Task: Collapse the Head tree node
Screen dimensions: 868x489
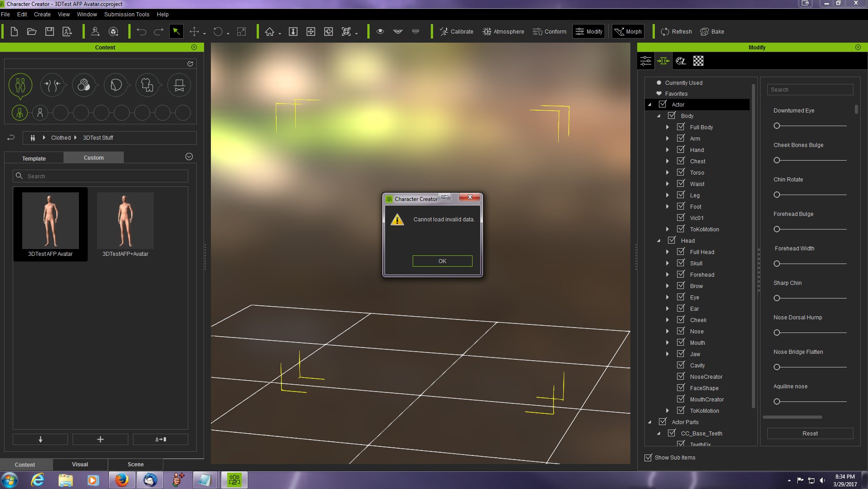Action: [658, 241]
